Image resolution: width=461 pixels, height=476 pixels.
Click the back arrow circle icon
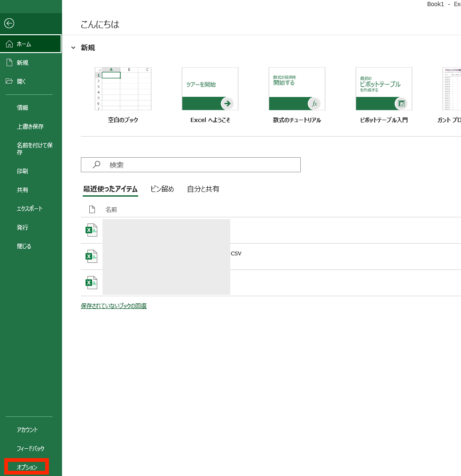pyautogui.click(x=9, y=23)
